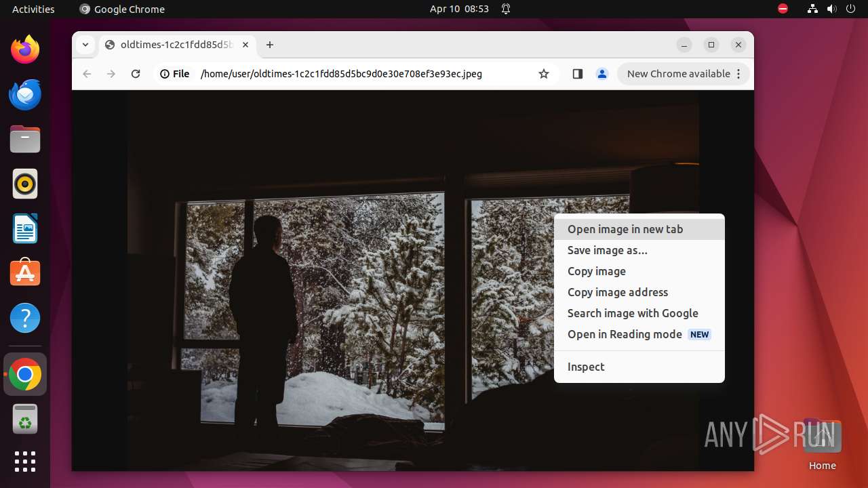
Task: Maximize the Chrome window
Action: click(x=711, y=45)
